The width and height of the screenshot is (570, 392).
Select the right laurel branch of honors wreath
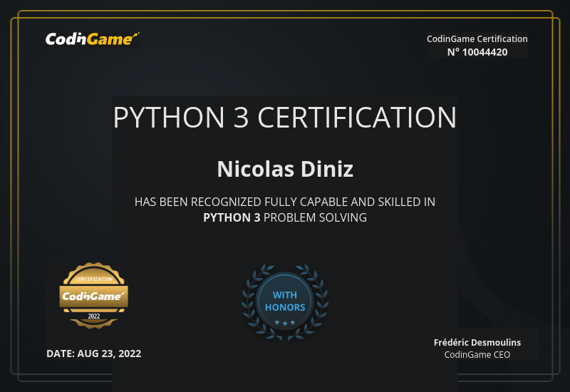319,299
